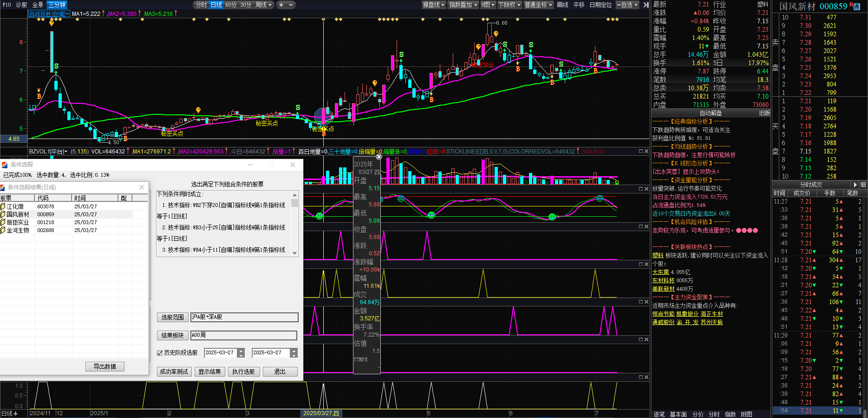Open the 百战百胜[自编] indicator dropdown
868x418 pixels.
(x=49, y=14)
